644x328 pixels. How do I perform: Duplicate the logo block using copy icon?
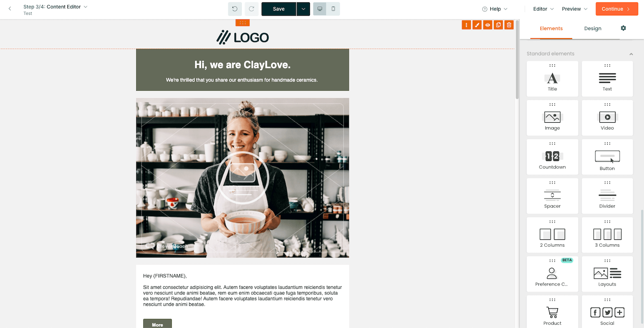(498, 25)
